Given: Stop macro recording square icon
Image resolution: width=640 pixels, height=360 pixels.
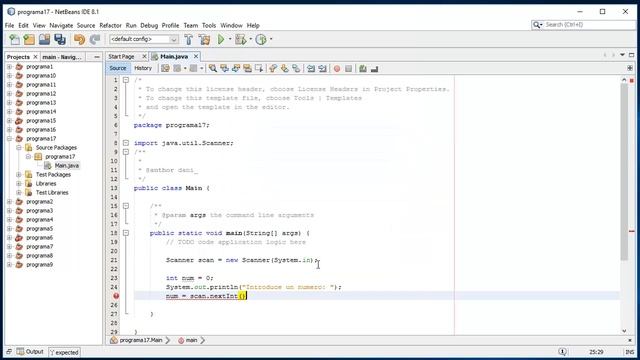Looking at the screenshot, I should [348, 68].
